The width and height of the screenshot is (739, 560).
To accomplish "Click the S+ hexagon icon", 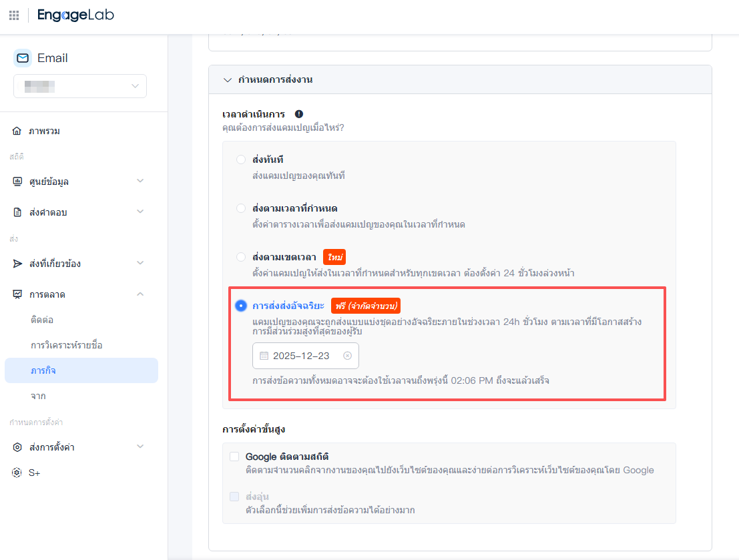I will [x=17, y=473].
